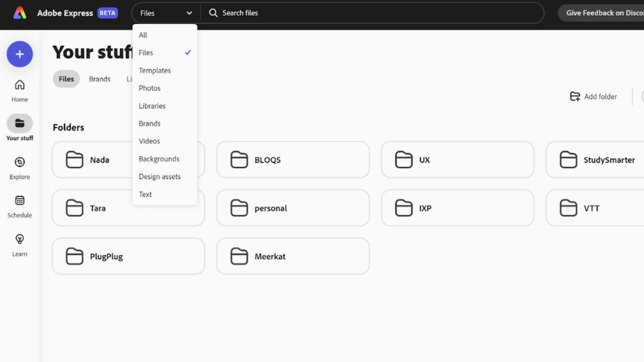This screenshot has height=362, width=644.
Task: Click the Adobe Express logo icon
Action: tap(20, 13)
